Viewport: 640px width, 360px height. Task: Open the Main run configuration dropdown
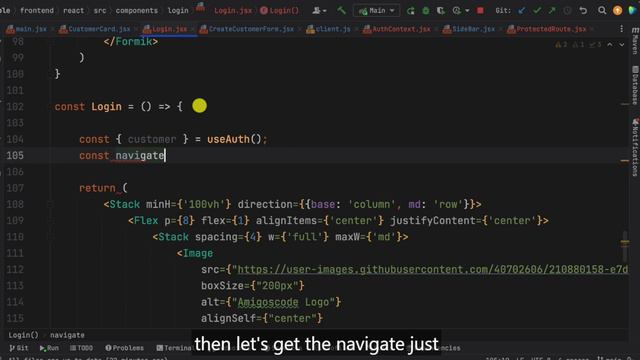coord(377,11)
